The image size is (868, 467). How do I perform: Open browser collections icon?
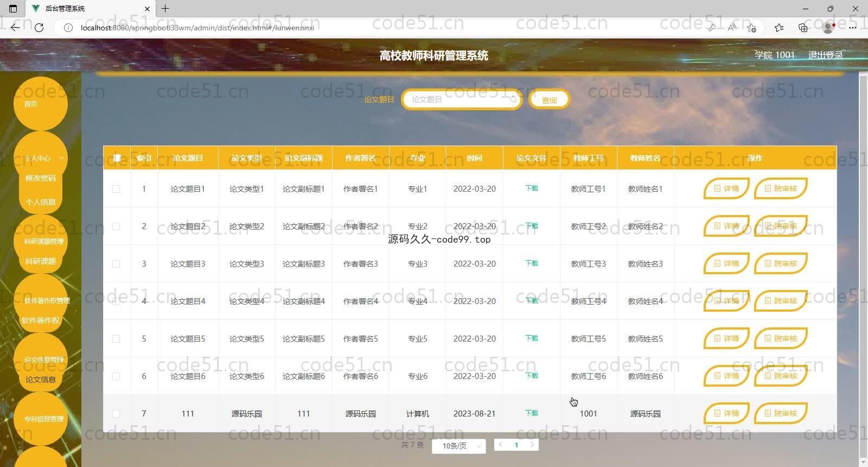coord(803,28)
